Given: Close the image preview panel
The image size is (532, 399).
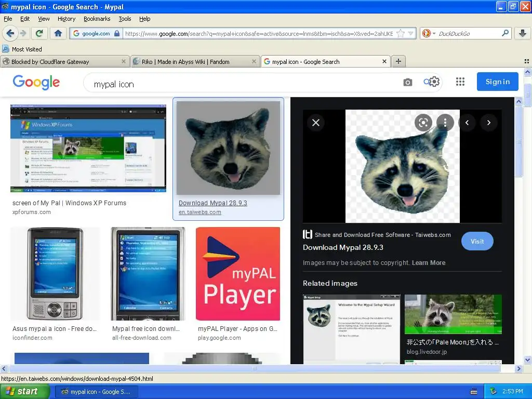Looking at the screenshot, I should coord(316,123).
